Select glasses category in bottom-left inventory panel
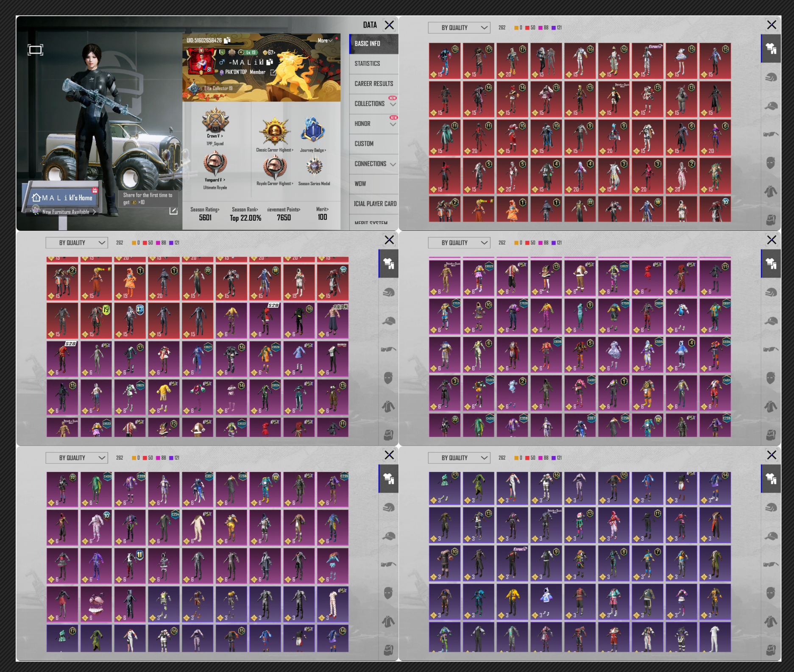The image size is (794, 672). click(x=388, y=564)
